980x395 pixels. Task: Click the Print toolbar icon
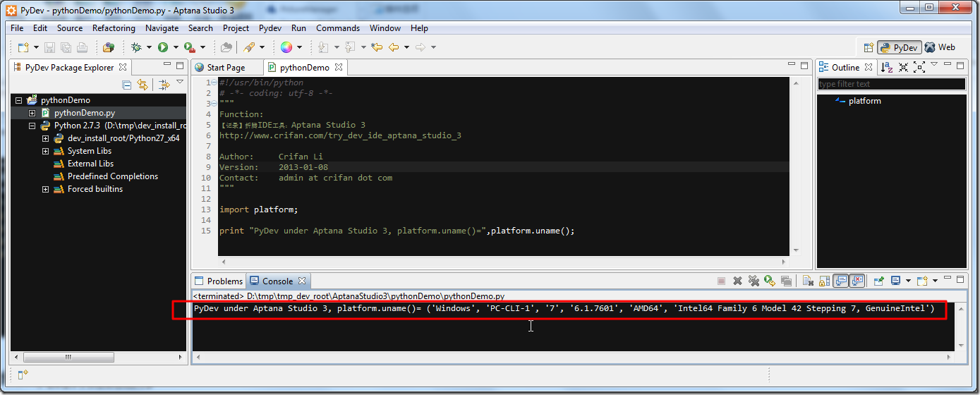coord(82,47)
